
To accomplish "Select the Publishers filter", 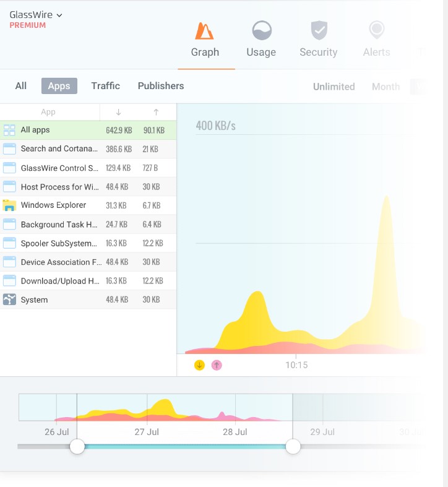I will (161, 86).
